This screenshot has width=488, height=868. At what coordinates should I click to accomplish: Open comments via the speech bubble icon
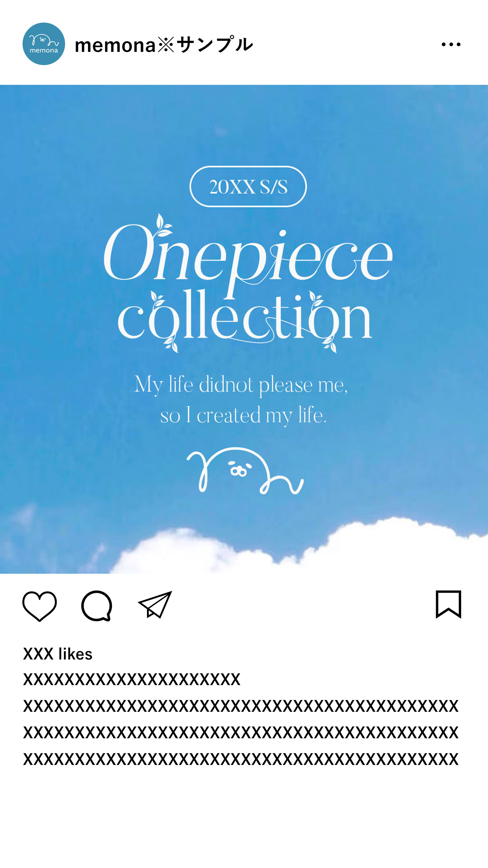click(97, 606)
